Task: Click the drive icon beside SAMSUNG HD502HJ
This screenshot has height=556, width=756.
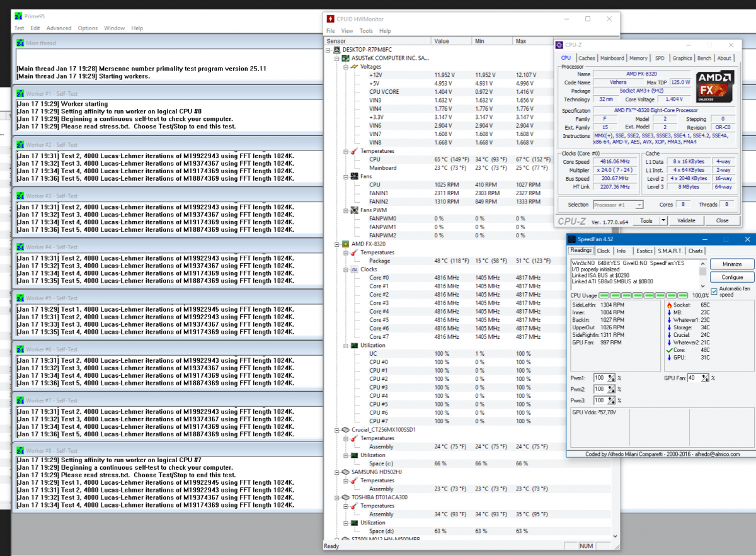Action: pos(345,472)
